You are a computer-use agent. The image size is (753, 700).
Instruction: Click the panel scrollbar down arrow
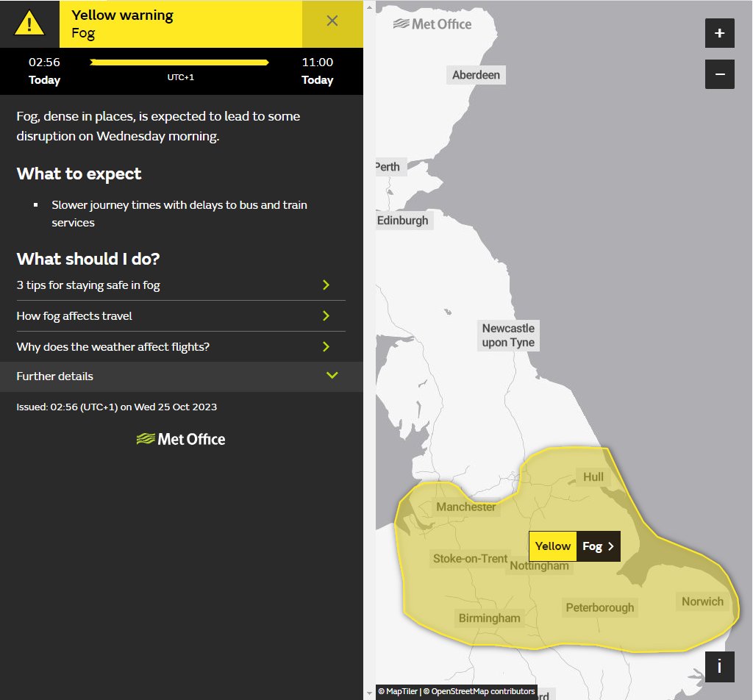tap(369, 693)
